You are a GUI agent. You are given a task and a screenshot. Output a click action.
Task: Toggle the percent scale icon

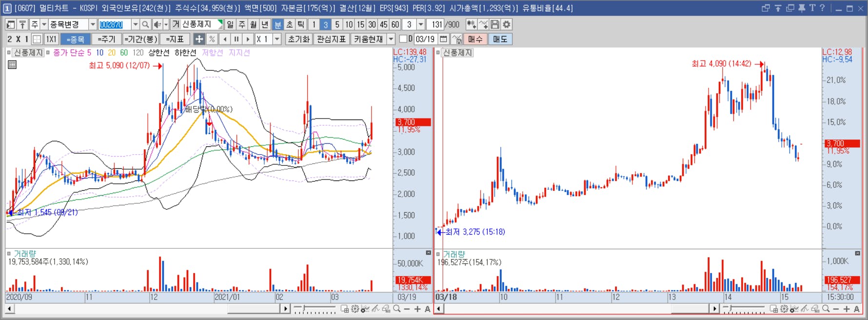click(212, 39)
